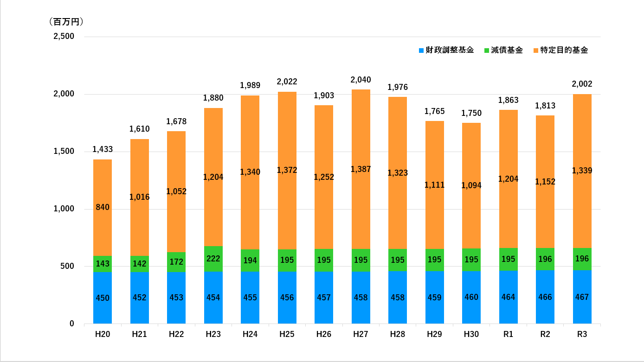Select the blue H30 segment labeled 460
644x362 pixels.
click(x=471, y=297)
